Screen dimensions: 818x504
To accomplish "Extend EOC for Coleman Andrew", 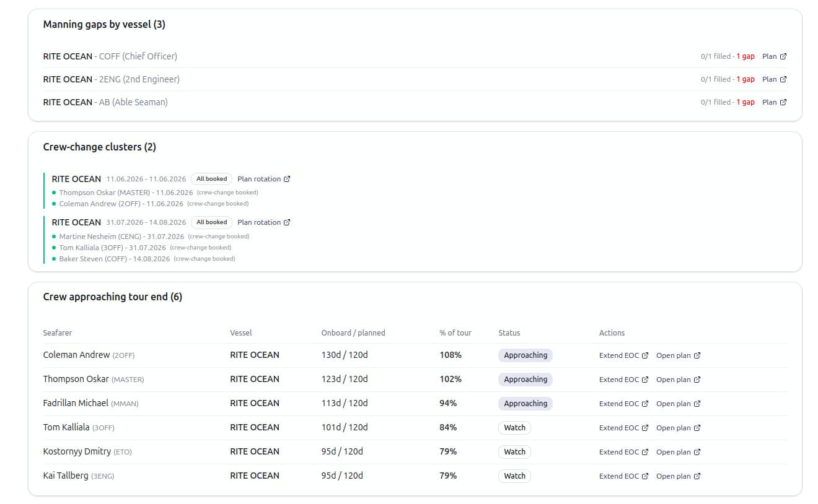I will pyautogui.click(x=624, y=355).
